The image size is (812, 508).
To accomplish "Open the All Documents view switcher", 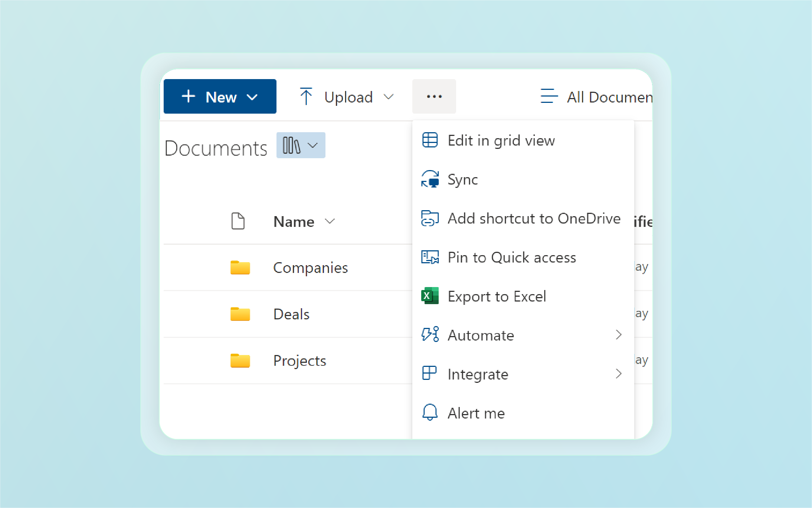I will pyautogui.click(x=596, y=97).
